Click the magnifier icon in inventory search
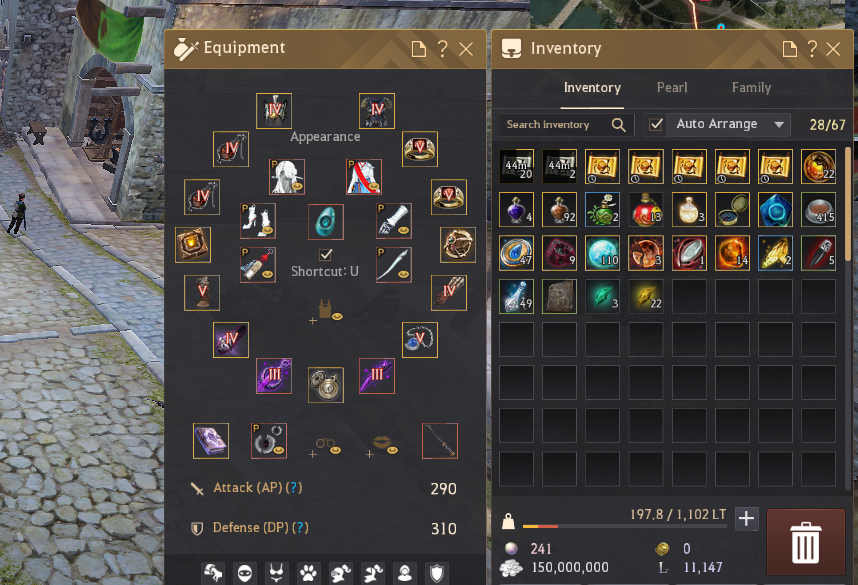The image size is (858, 585). click(x=618, y=125)
